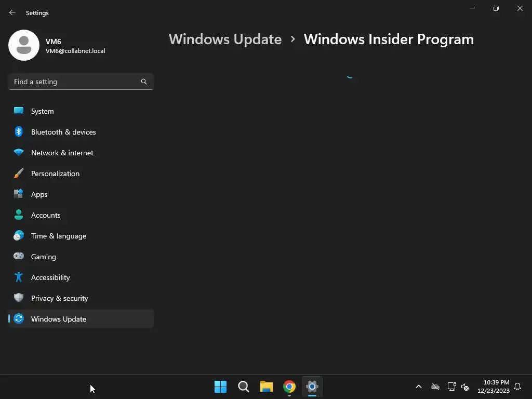Navigate to Accessibility settings

[x=81, y=277]
